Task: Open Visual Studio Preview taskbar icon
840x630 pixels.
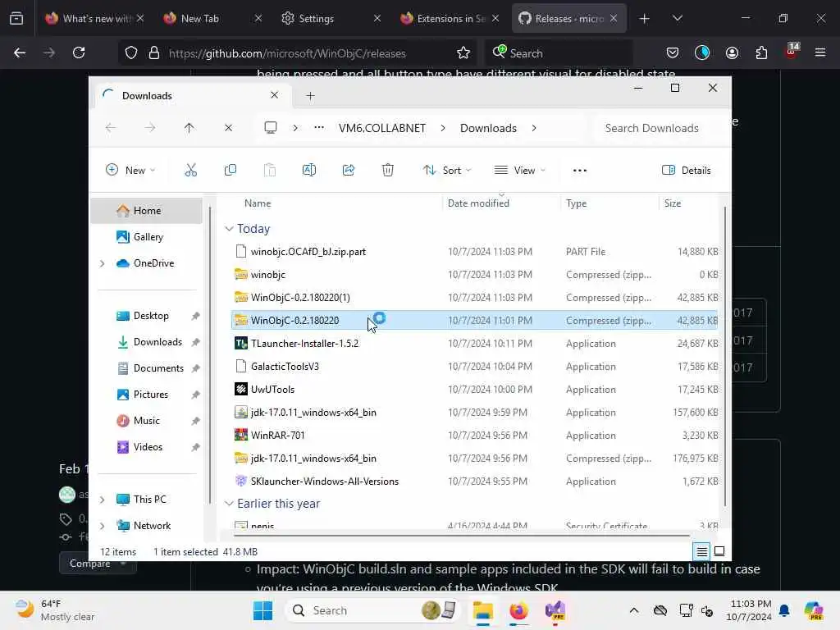Action: click(x=555, y=610)
